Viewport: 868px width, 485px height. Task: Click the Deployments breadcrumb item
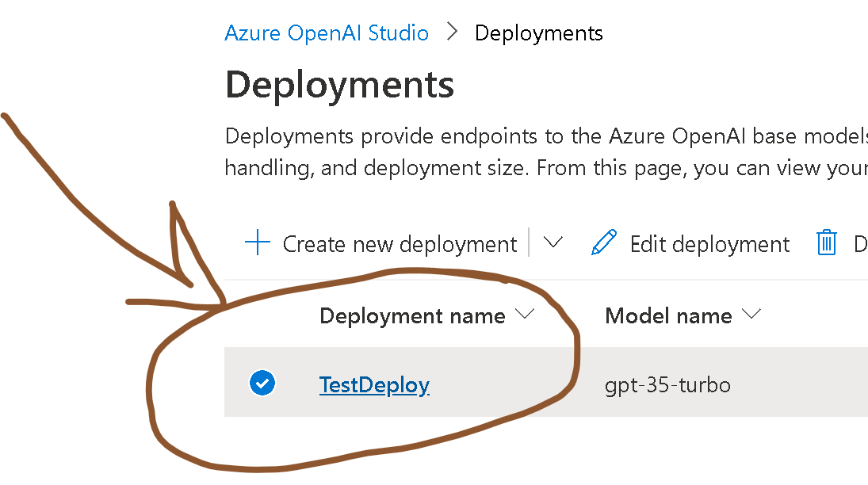point(538,33)
